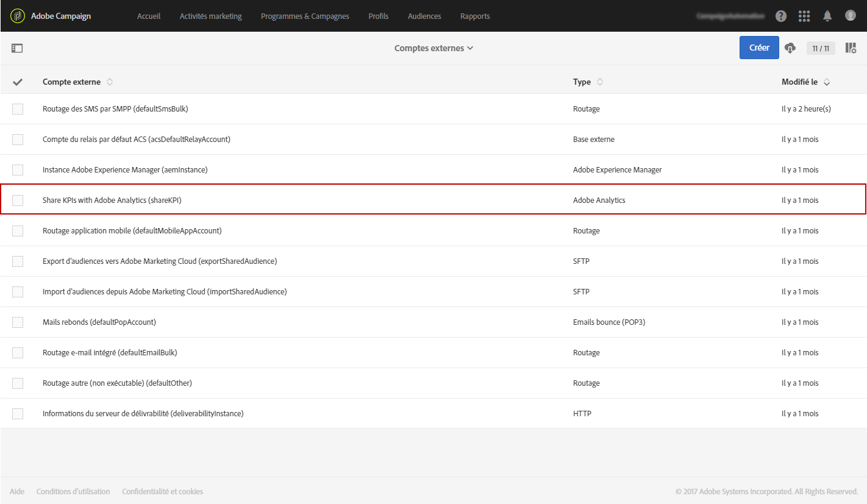
Task: Click the cloud download export icon
Action: 790,48
